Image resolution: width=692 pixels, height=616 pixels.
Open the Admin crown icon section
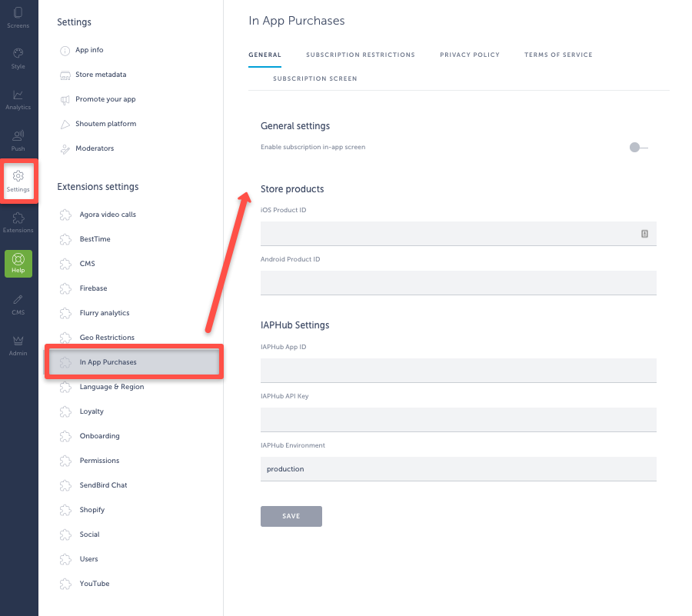(18, 345)
